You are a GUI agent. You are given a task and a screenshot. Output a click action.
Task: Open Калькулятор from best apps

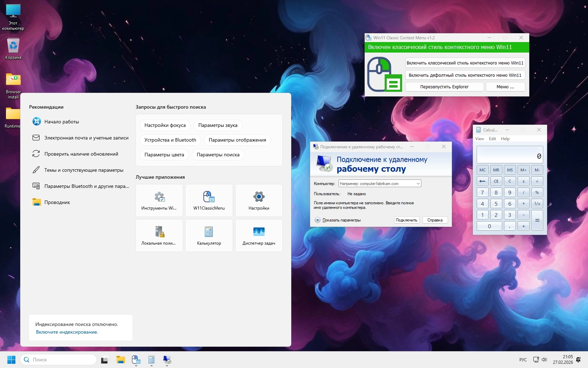tap(209, 236)
